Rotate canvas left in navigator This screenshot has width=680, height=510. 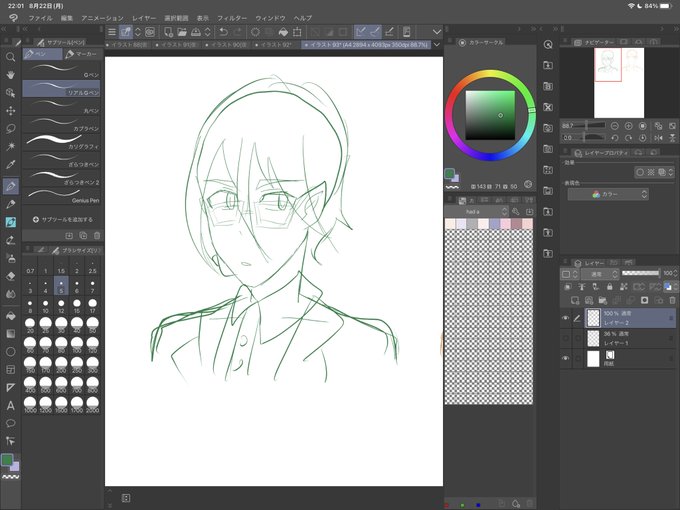[615, 138]
